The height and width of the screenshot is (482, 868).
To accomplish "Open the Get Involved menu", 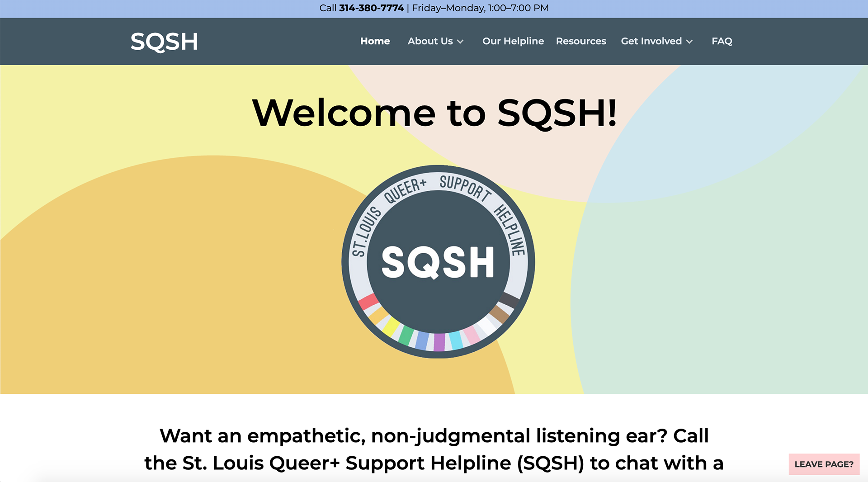I will (651, 41).
